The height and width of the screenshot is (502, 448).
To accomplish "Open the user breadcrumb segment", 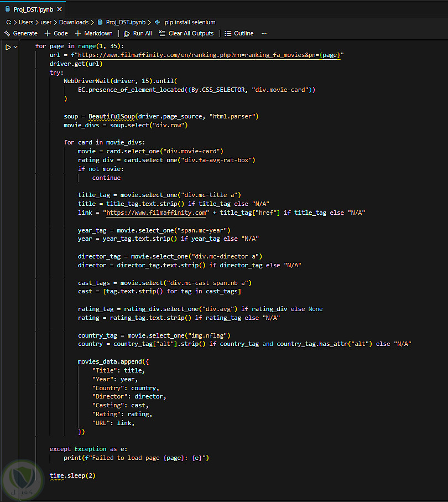I will (46, 22).
